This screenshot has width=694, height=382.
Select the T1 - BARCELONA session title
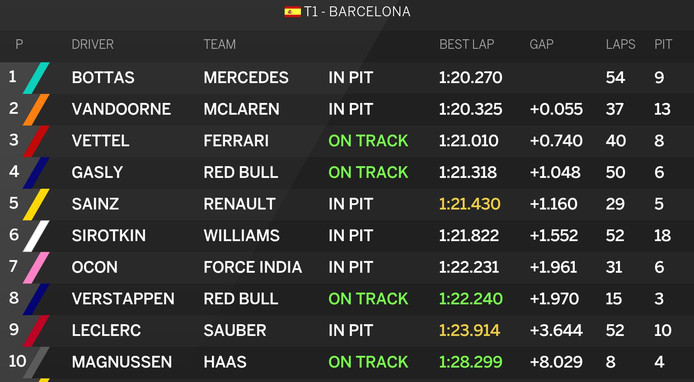(357, 12)
